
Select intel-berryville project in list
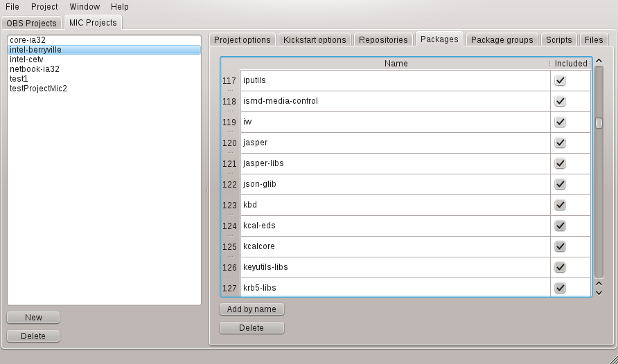pos(104,50)
